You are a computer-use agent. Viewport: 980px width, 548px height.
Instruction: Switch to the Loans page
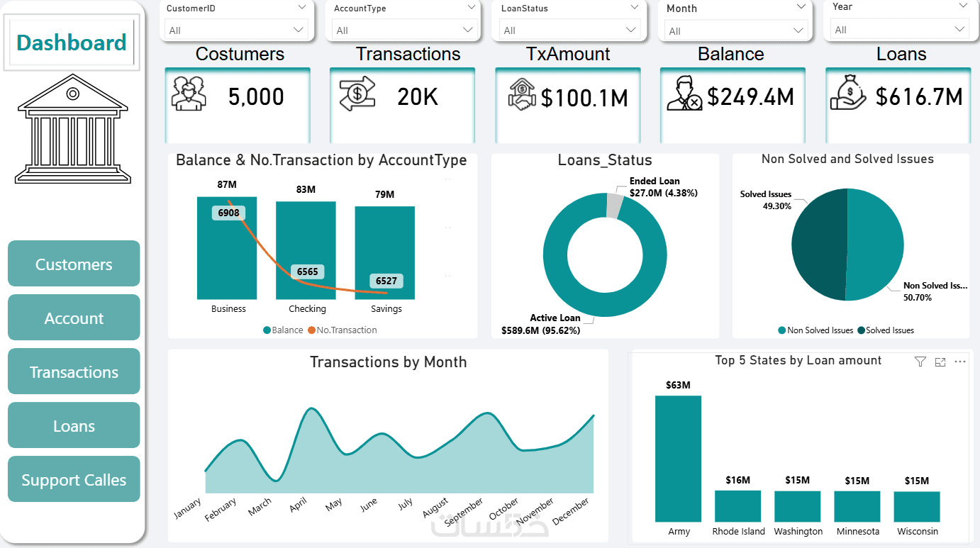[74, 425]
